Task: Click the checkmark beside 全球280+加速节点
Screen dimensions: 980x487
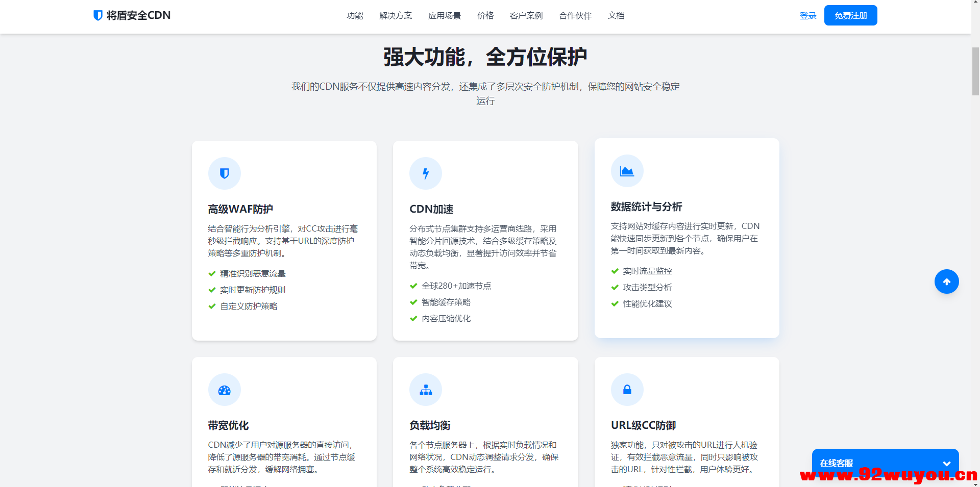Action: (413, 286)
